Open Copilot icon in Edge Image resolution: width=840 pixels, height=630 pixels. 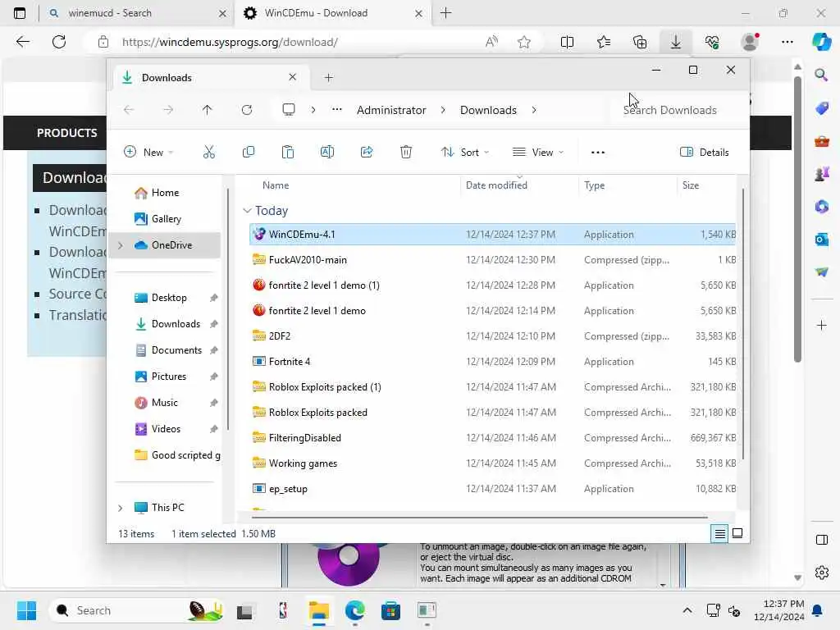click(x=821, y=42)
